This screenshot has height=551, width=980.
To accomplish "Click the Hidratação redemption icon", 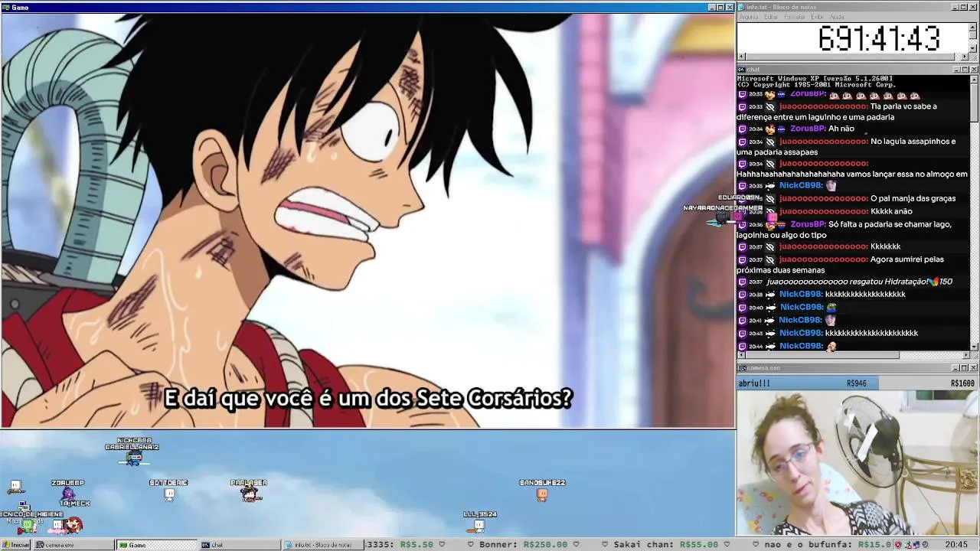I will pos(933,282).
